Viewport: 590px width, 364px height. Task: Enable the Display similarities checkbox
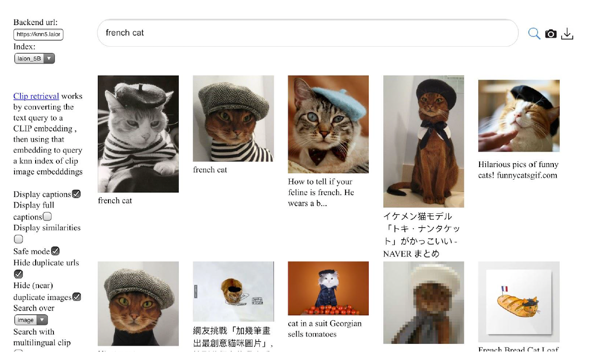click(x=18, y=239)
